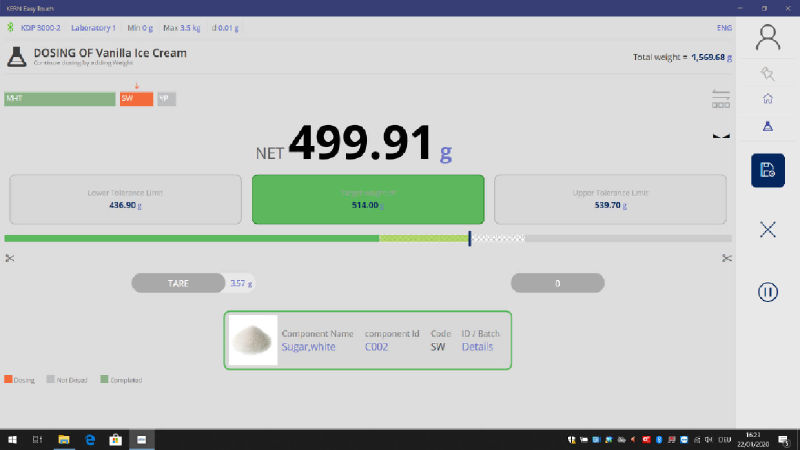
Task: Select the MHT component segment
Action: click(x=59, y=99)
